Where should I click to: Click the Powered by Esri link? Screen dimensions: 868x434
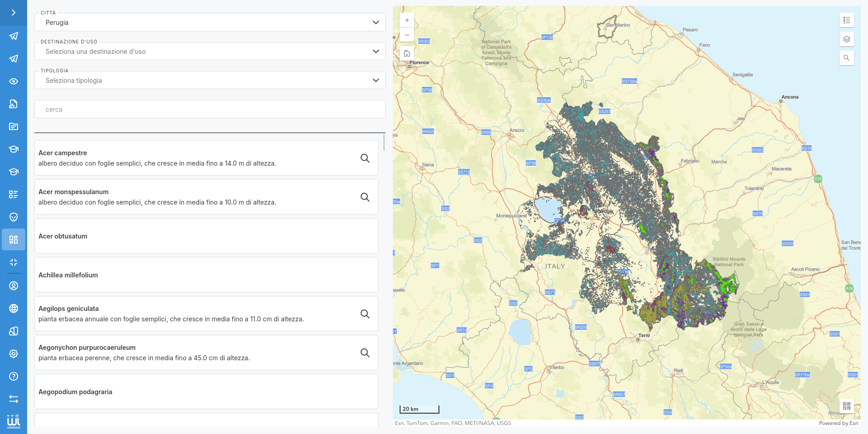[x=838, y=423]
